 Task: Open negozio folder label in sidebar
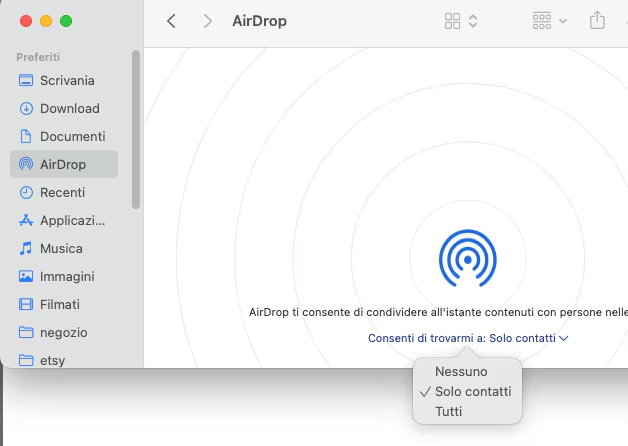point(64,333)
